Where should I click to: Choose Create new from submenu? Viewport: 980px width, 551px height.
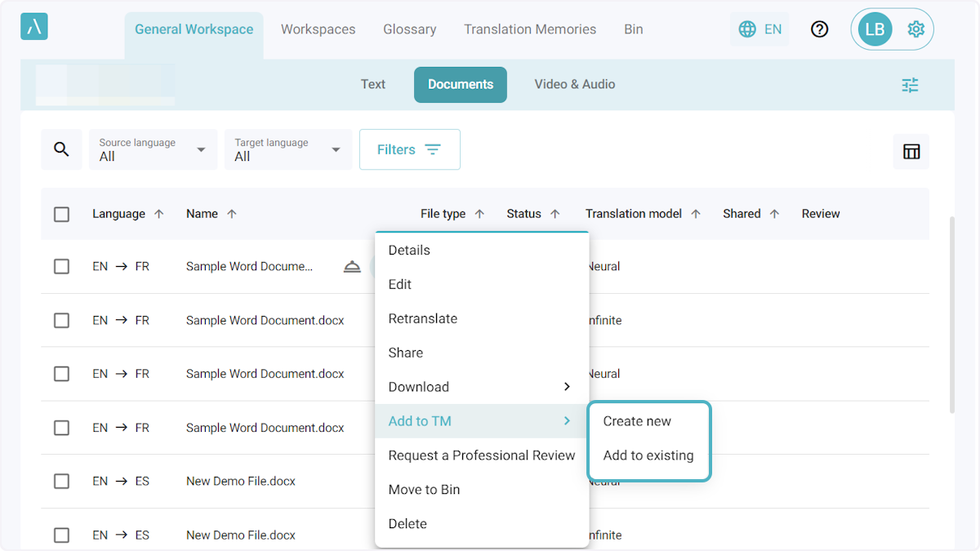click(637, 421)
